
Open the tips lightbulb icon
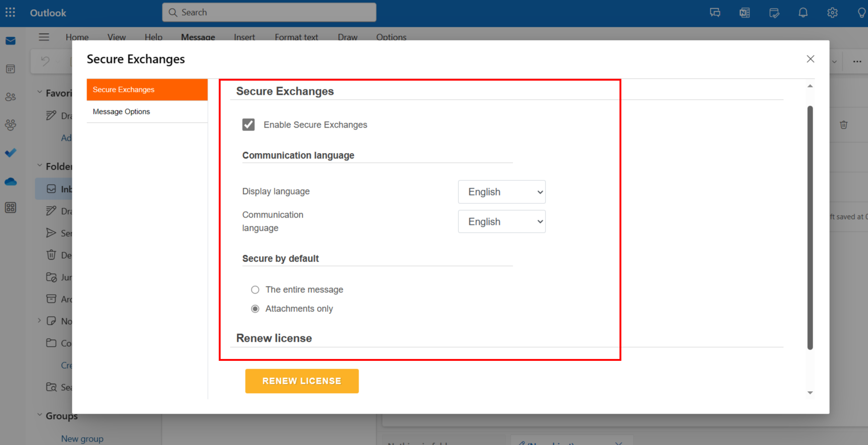coord(862,13)
